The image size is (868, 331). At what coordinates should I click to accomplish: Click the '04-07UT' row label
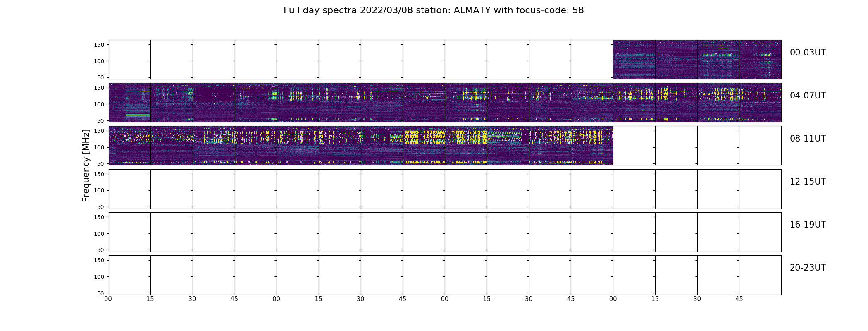808,96
